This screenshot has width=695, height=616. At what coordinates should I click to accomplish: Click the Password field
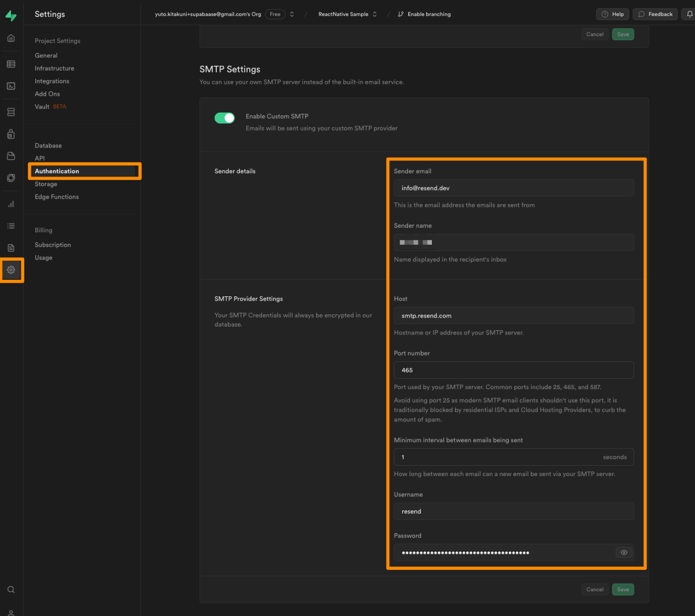click(x=514, y=552)
